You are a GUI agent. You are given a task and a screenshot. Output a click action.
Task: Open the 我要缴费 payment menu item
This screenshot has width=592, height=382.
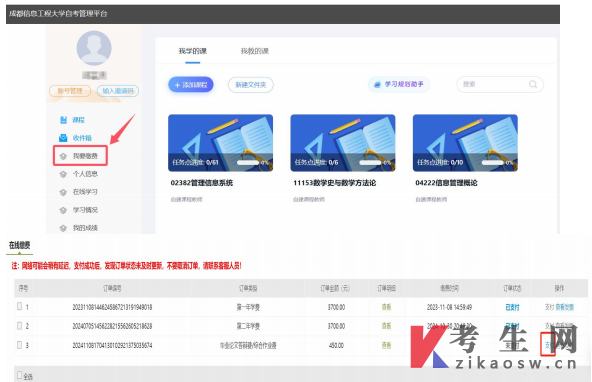tap(80, 156)
